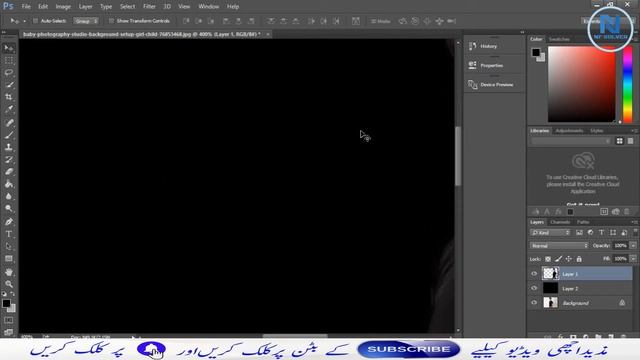Click the vertical canvas scrollbar
640x360 pixels.
458,155
